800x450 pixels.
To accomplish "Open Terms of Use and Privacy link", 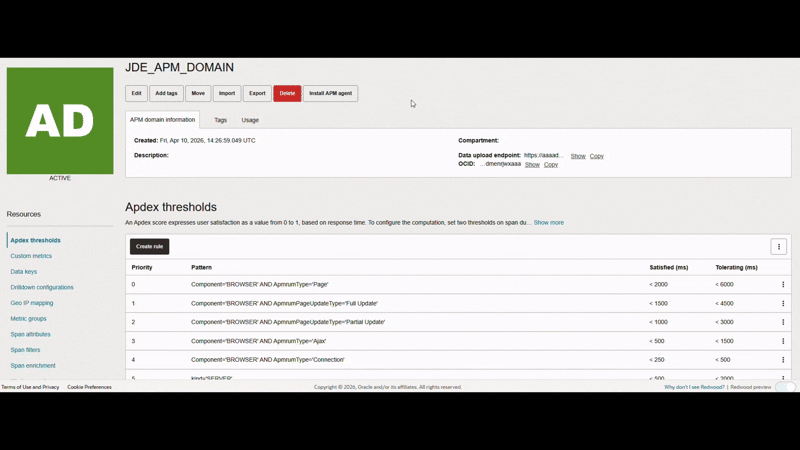I will 30,387.
